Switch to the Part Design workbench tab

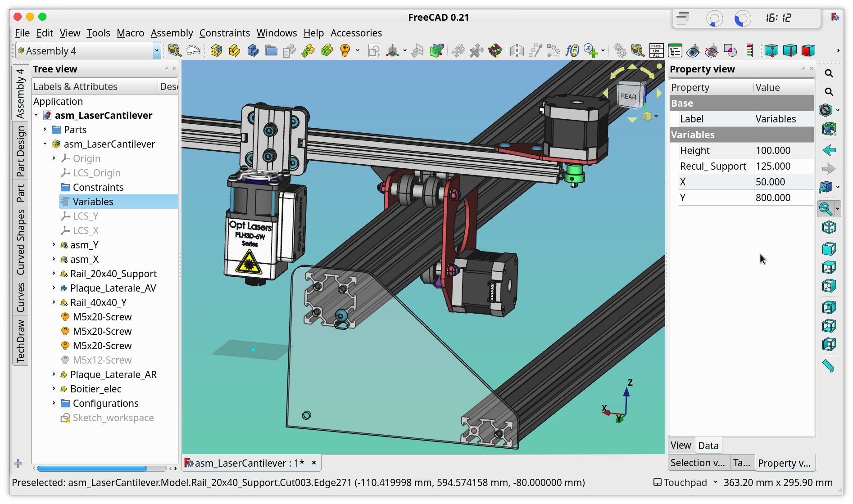click(21, 151)
